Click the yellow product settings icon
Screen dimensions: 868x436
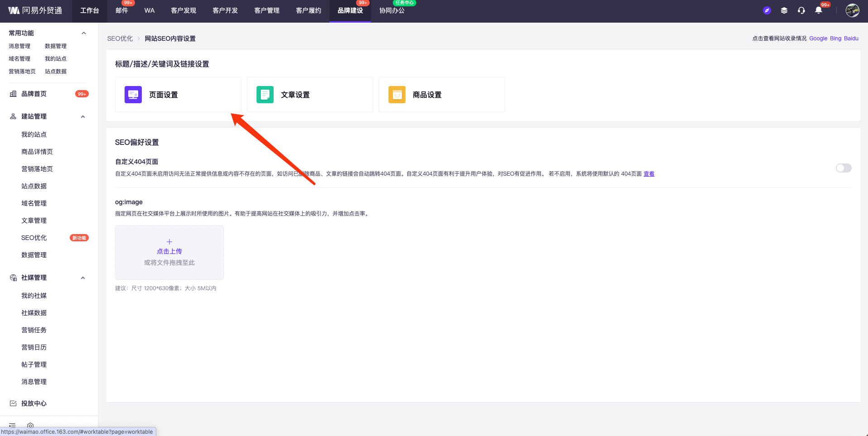(397, 95)
